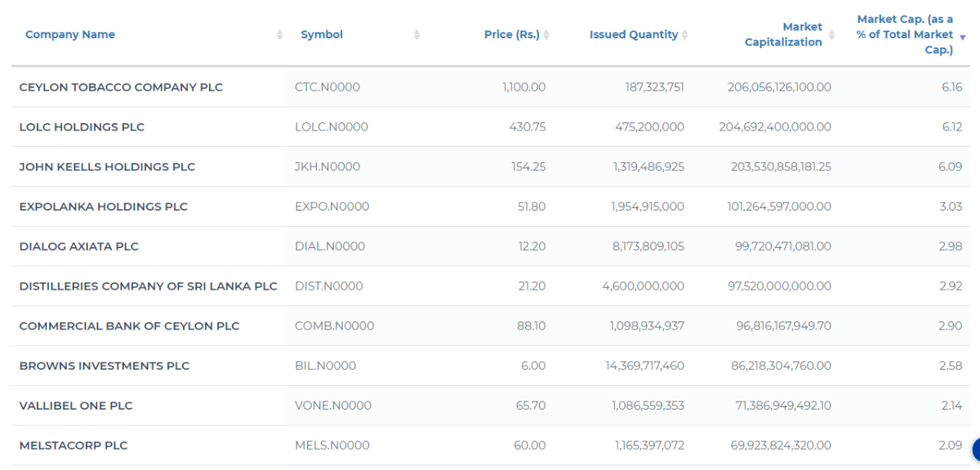Select price value 65.70

coord(532,406)
